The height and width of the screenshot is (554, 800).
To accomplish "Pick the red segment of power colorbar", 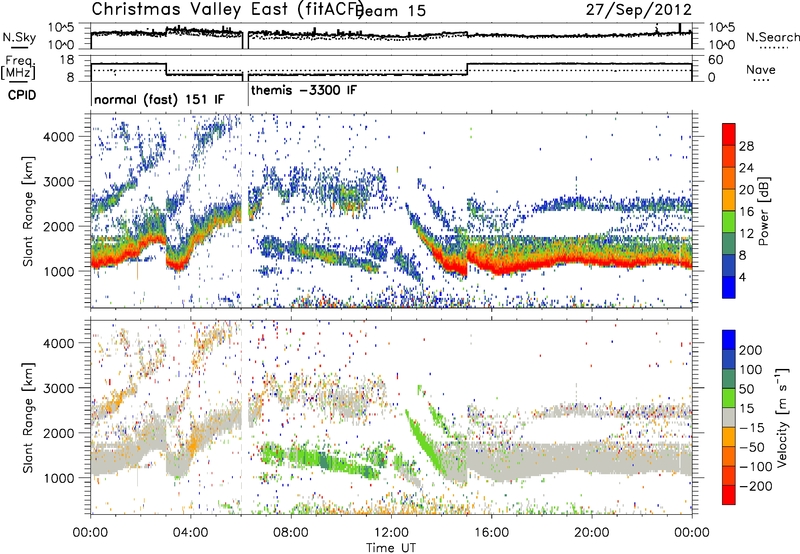I will 729,135.
